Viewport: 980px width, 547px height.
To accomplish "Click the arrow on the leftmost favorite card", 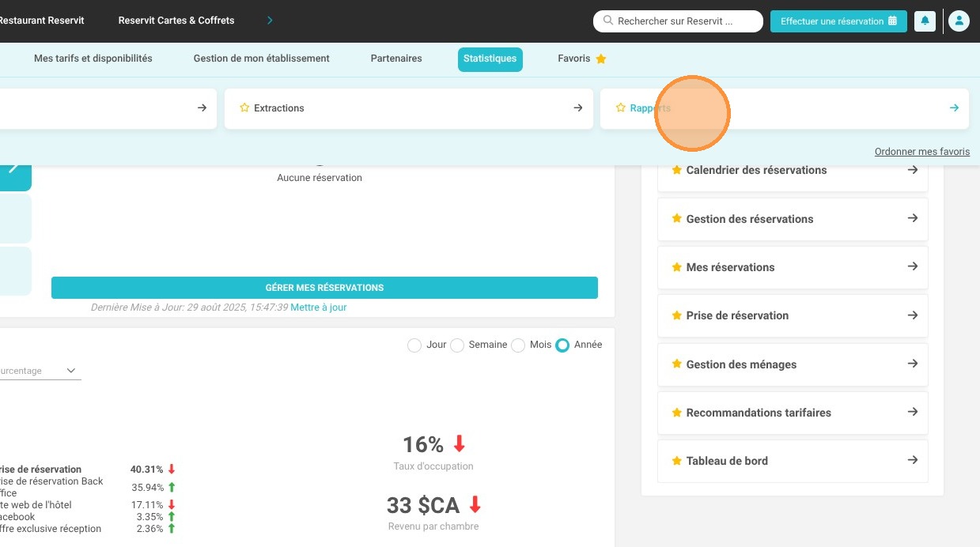I will point(202,108).
